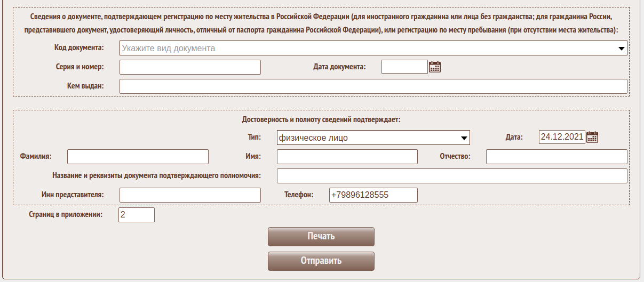Open the Тип dropdown showing физическое лицо

click(x=373, y=138)
